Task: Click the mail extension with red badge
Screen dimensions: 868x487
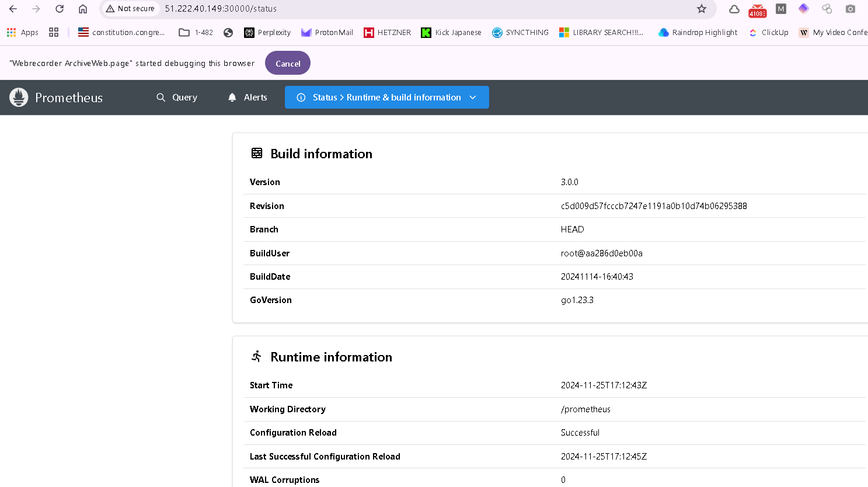Action: point(757,9)
